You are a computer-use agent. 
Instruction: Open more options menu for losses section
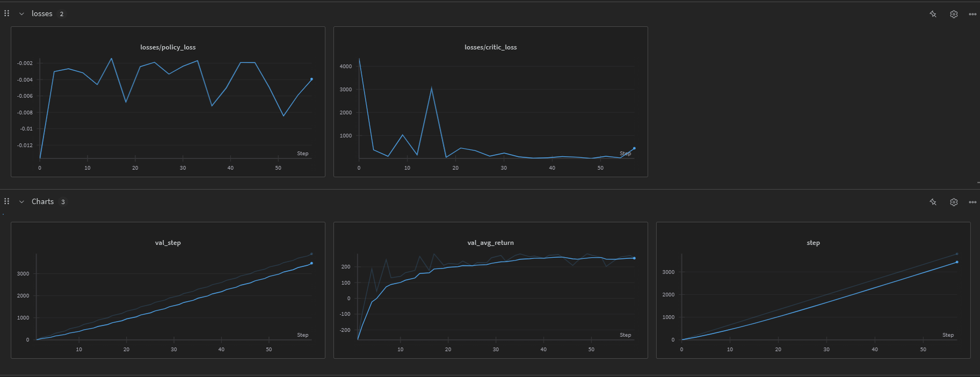[x=972, y=14]
